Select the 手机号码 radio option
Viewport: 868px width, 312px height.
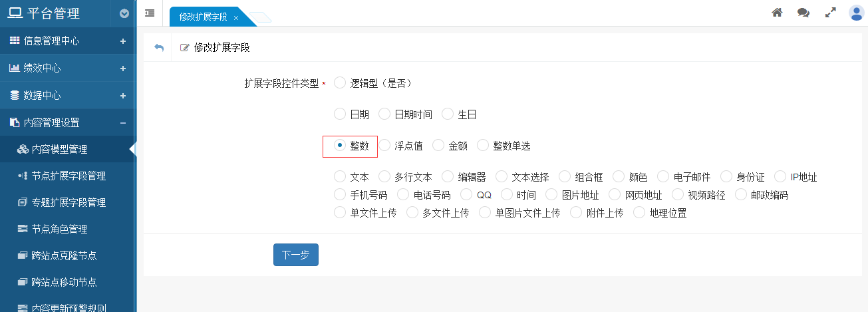coord(340,195)
